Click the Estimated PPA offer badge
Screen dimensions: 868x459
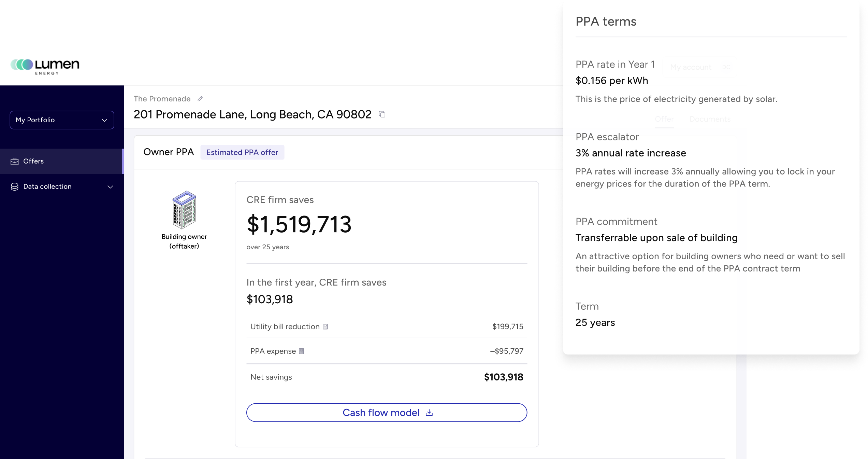242,152
